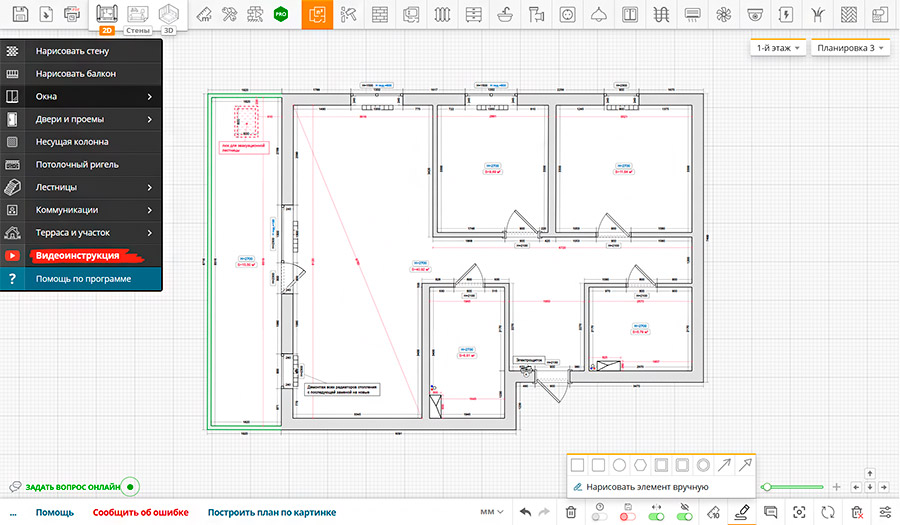
Task: Click the print to PDF icon
Action: click(72, 14)
